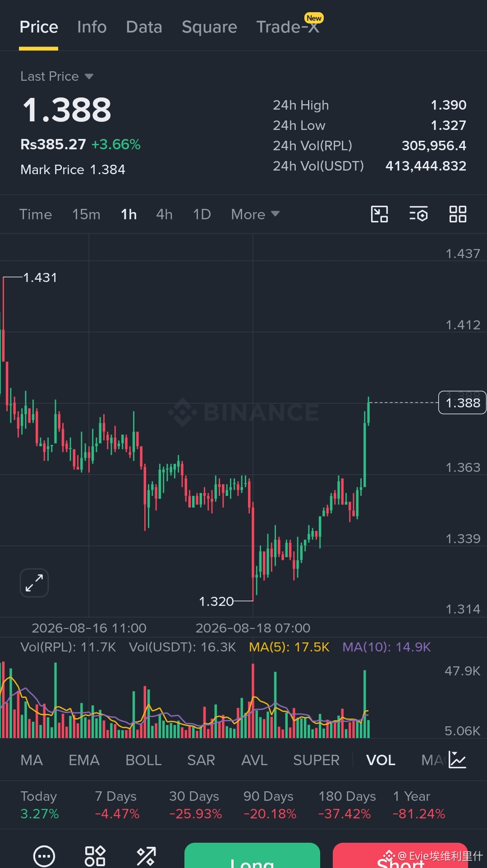Tap the MA(5): 17.5K volume label

tap(289, 647)
